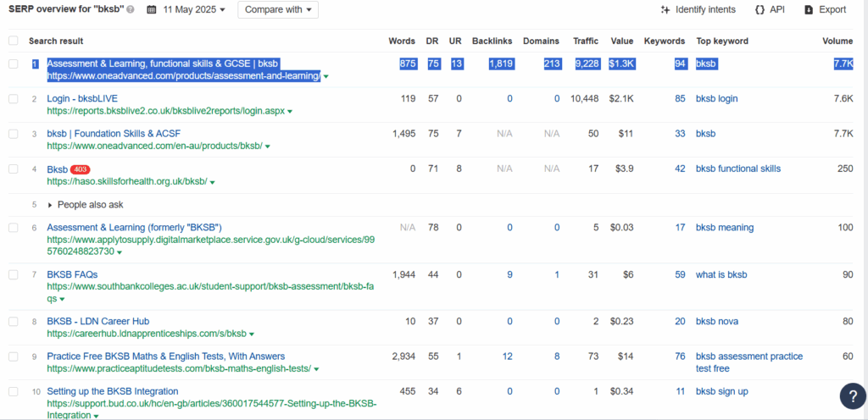
Task: Click the bksb assessment practice test free keyword
Action: click(749, 362)
